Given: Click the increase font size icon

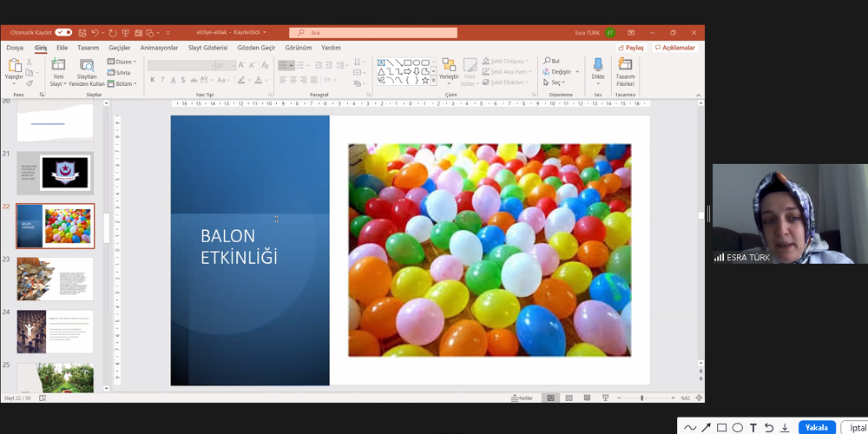Looking at the screenshot, I should pyautogui.click(x=241, y=65).
